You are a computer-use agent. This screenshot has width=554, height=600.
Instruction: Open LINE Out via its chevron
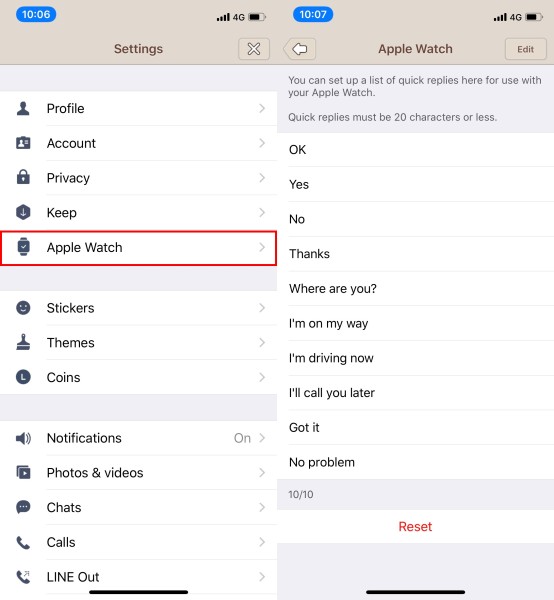262,577
